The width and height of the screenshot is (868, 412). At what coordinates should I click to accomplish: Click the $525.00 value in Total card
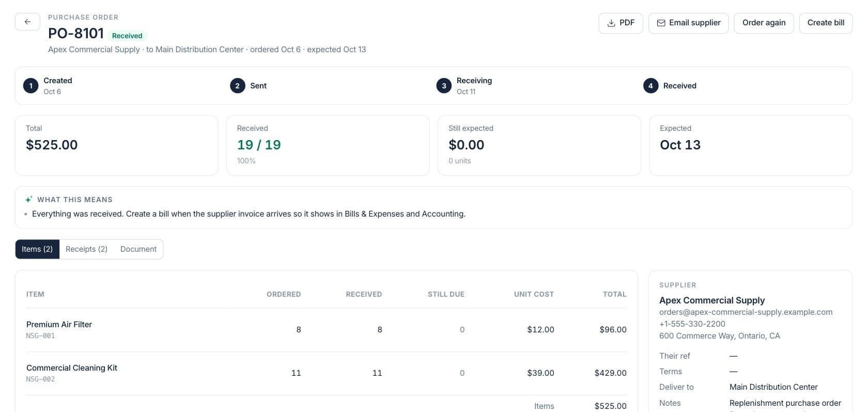52,145
